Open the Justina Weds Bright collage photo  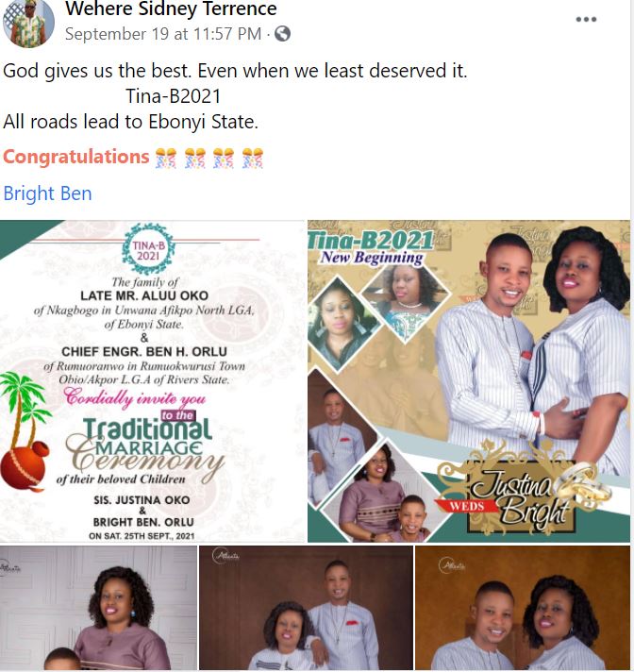469,381
